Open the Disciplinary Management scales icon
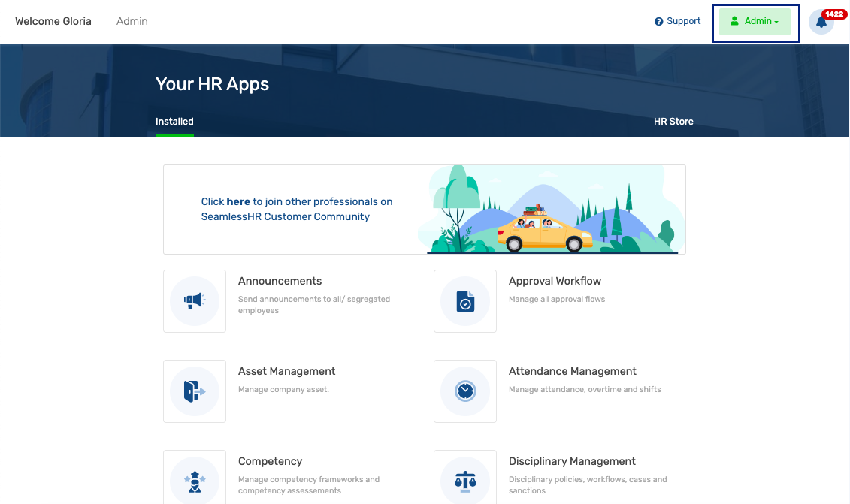The height and width of the screenshot is (504, 850). coord(465,479)
